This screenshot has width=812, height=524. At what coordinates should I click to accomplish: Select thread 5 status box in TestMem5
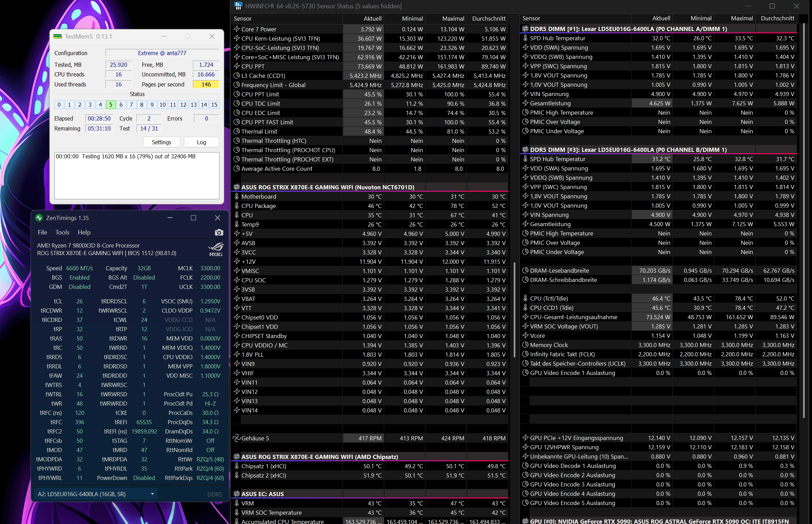pyautogui.click(x=111, y=105)
